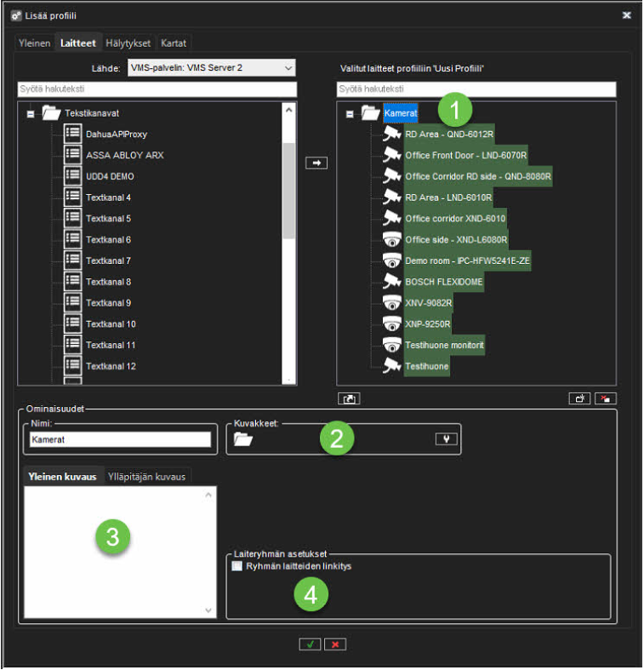This screenshot has height=670, width=644.
Task: Click the Nimi field containing Kamerat
Action: (118, 439)
